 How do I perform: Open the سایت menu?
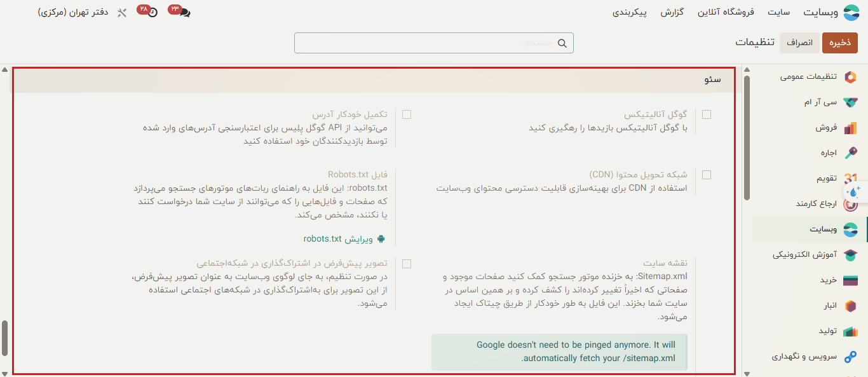[x=778, y=13]
